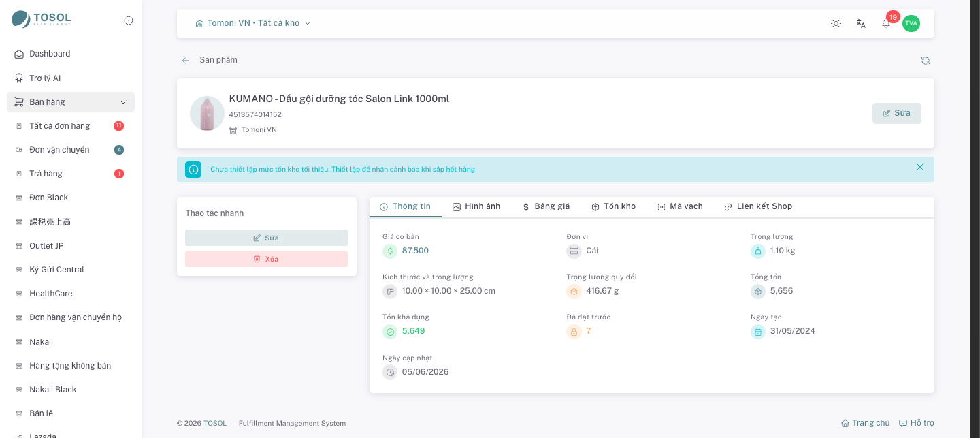Switch to the Tồn kho tab
The height and width of the screenshot is (438, 980).
(x=613, y=206)
